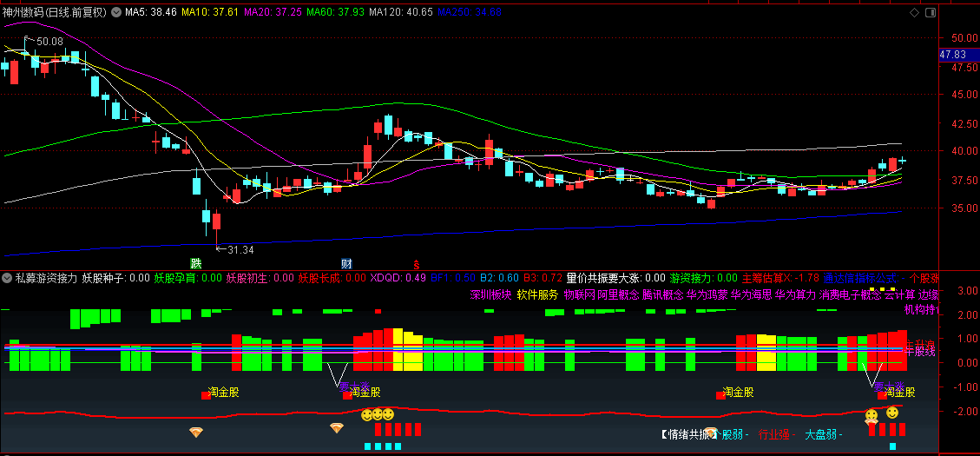Open the MA indicator dropdown beside chart title
The image size is (980, 456).
pos(116,13)
